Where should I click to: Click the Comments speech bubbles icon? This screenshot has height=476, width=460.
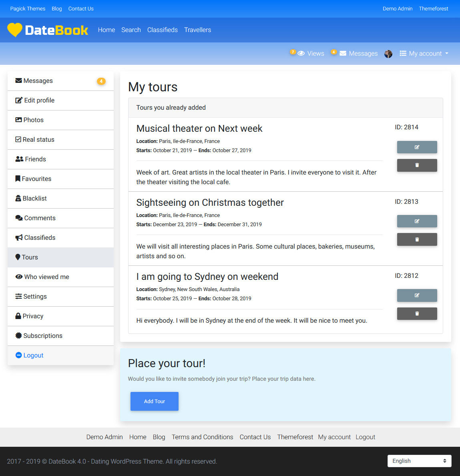19,218
